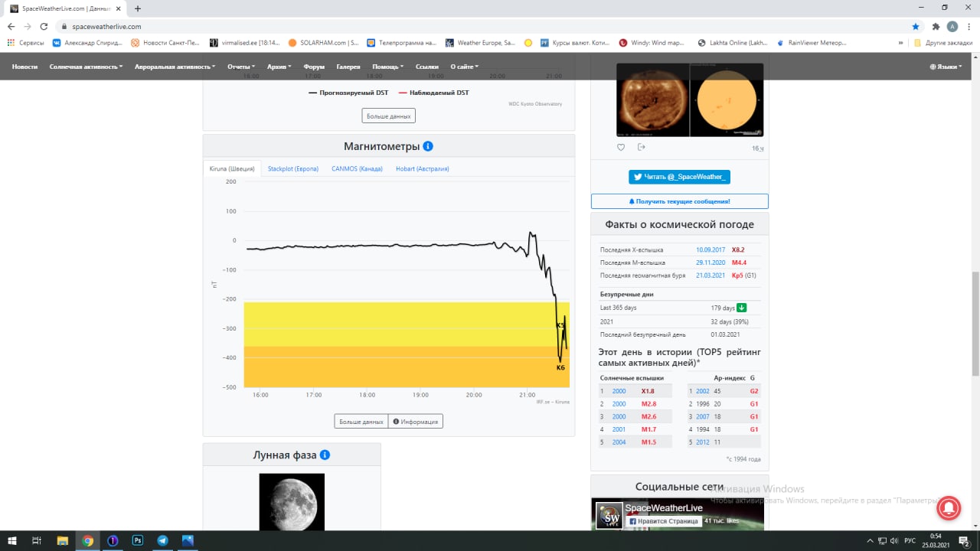Click Больше данных under DST chart
This screenshot has height=551, width=980.
389,116
